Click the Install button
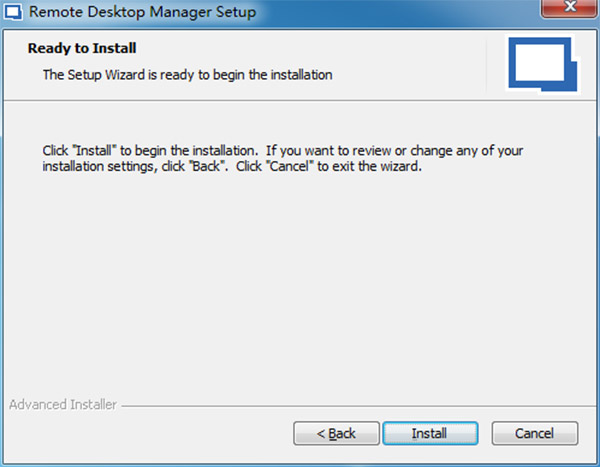 point(429,433)
